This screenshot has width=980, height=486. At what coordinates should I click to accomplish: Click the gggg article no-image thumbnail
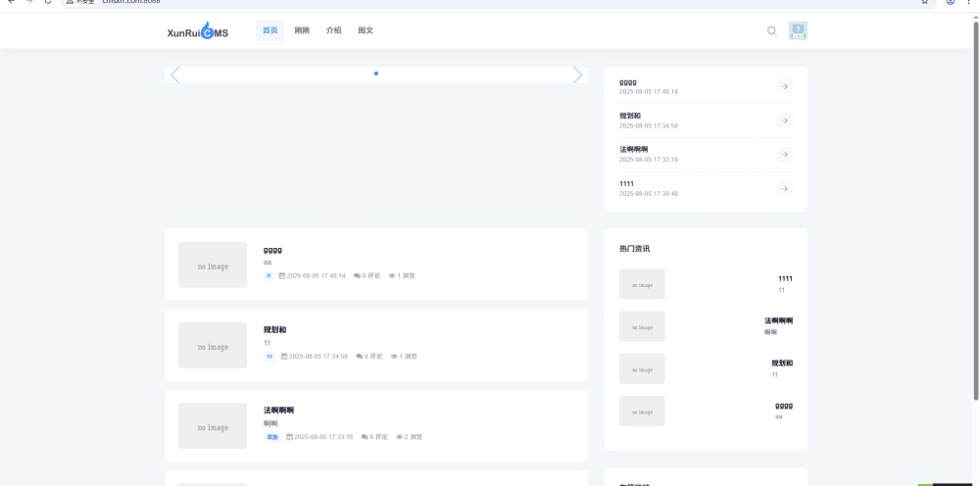pyautogui.click(x=213, y=265)
